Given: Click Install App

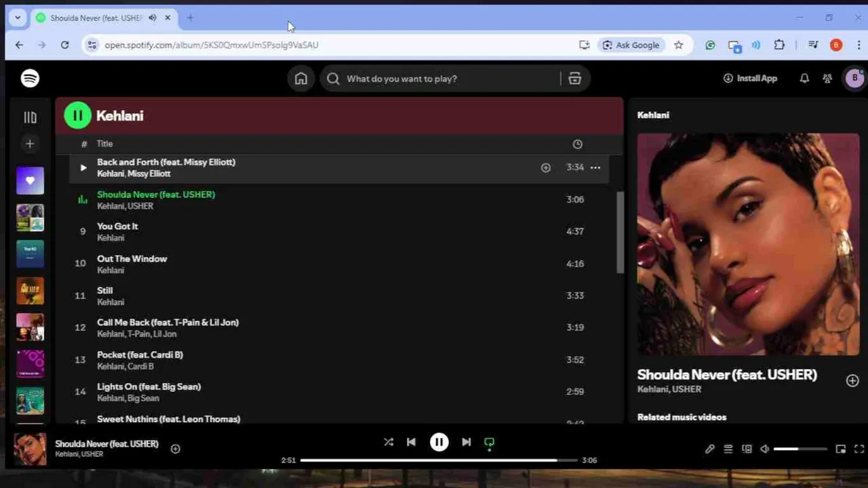Looking at the screenshot, I should pyautogui.click(x=750, y=79).
